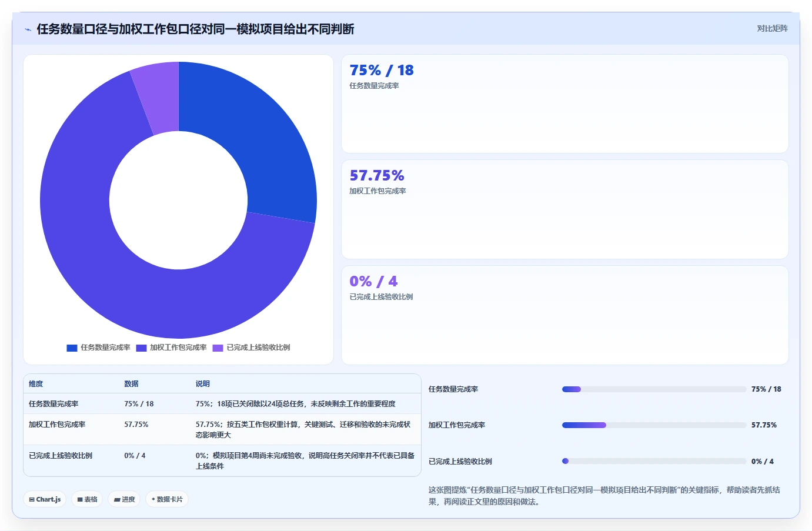This screenshot has width=812, height=531.
Task: Click table cell 57.75%
Action: pyautogui.click(x=136, y=425)
